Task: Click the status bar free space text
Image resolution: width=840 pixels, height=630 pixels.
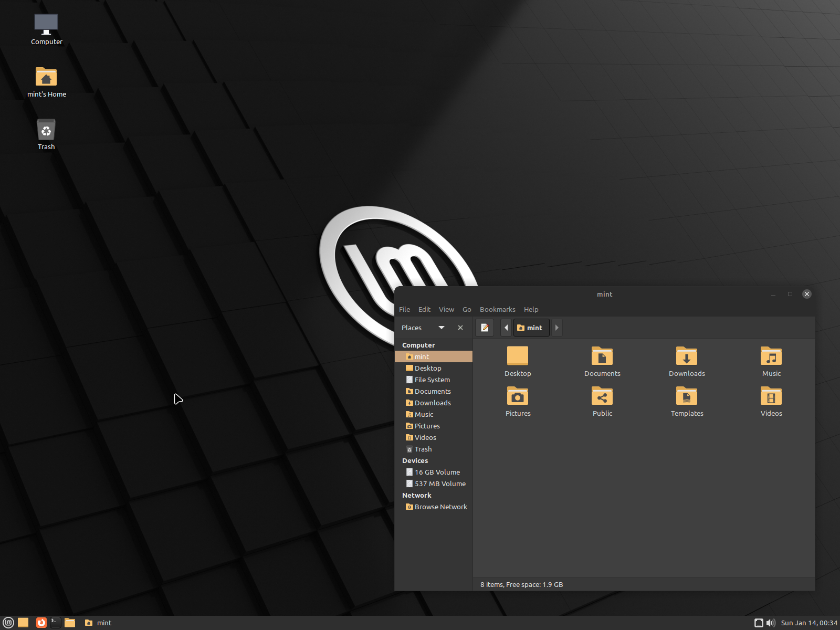Action: point(521,584)
